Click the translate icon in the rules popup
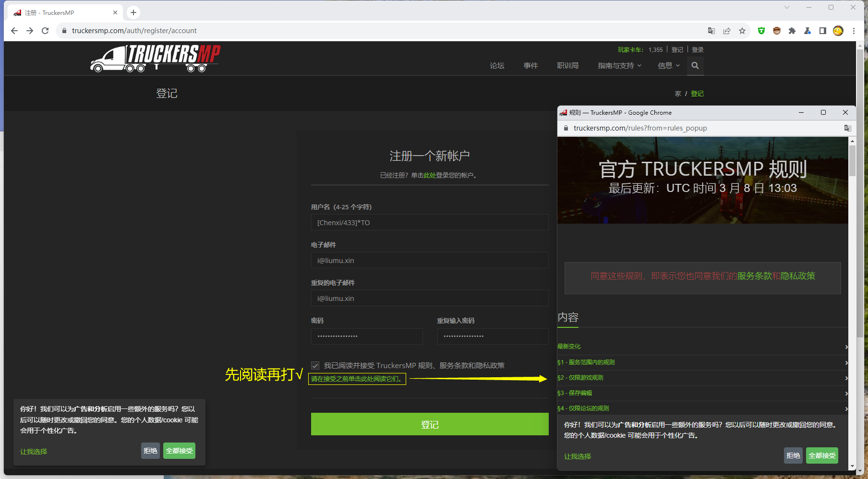 848,128
